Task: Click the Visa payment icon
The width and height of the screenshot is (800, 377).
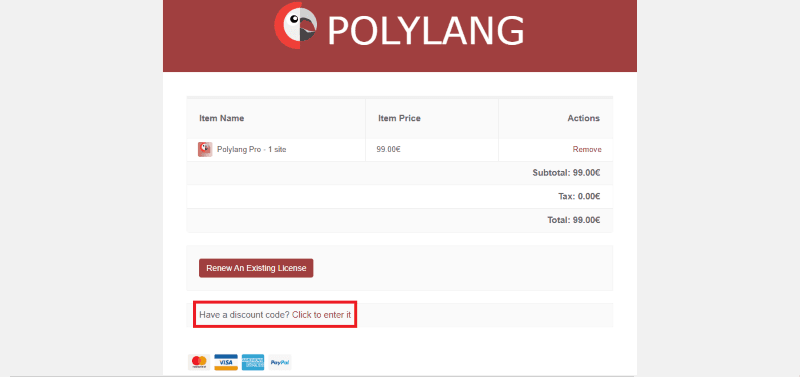Action: pos(226,362)
